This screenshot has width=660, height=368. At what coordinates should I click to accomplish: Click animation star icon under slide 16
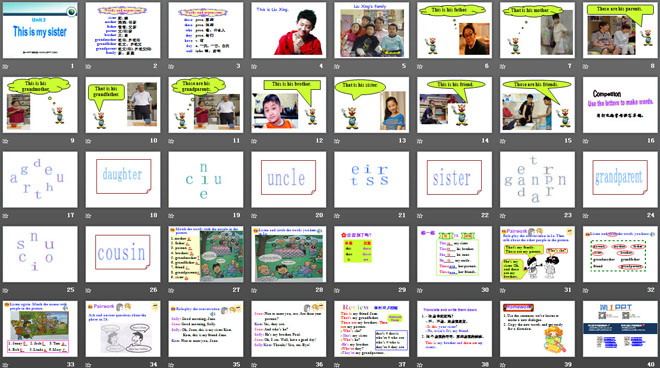click(586, 141)
